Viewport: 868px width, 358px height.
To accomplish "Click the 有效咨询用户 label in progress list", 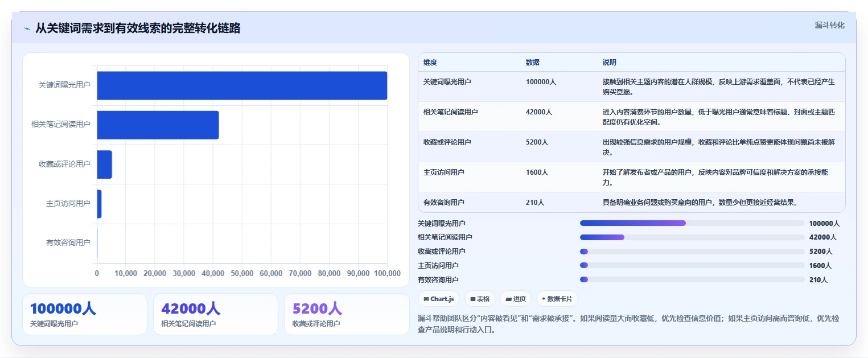I will tap(438, 280).
